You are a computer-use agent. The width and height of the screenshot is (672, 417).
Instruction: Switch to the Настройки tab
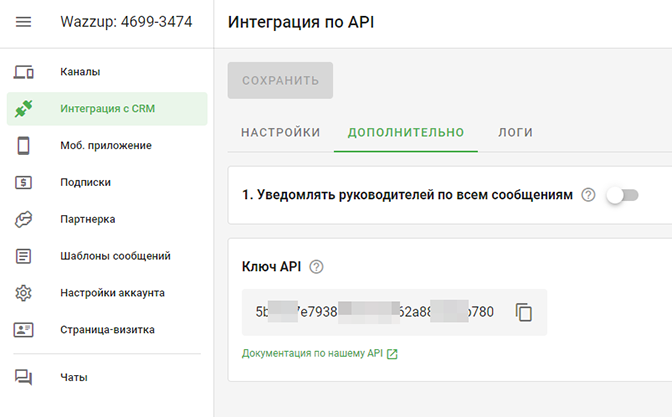[280, 132]
